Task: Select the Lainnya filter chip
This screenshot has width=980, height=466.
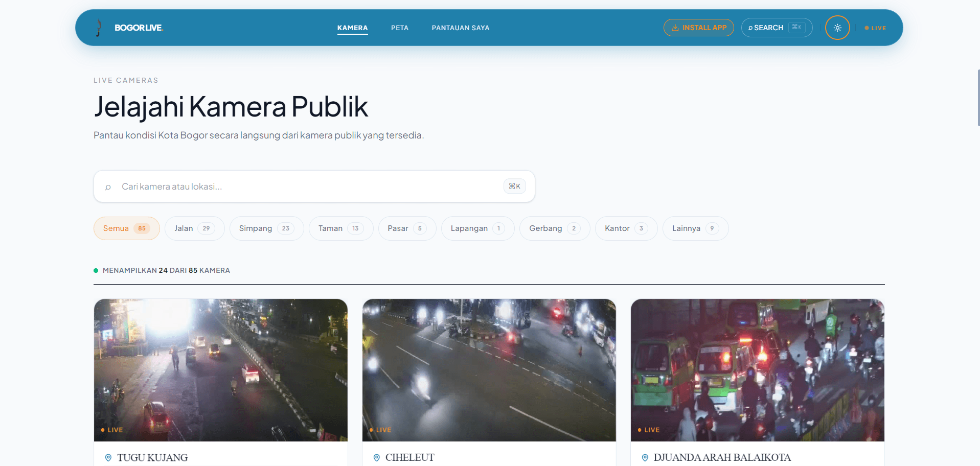Action: [695, 228]
